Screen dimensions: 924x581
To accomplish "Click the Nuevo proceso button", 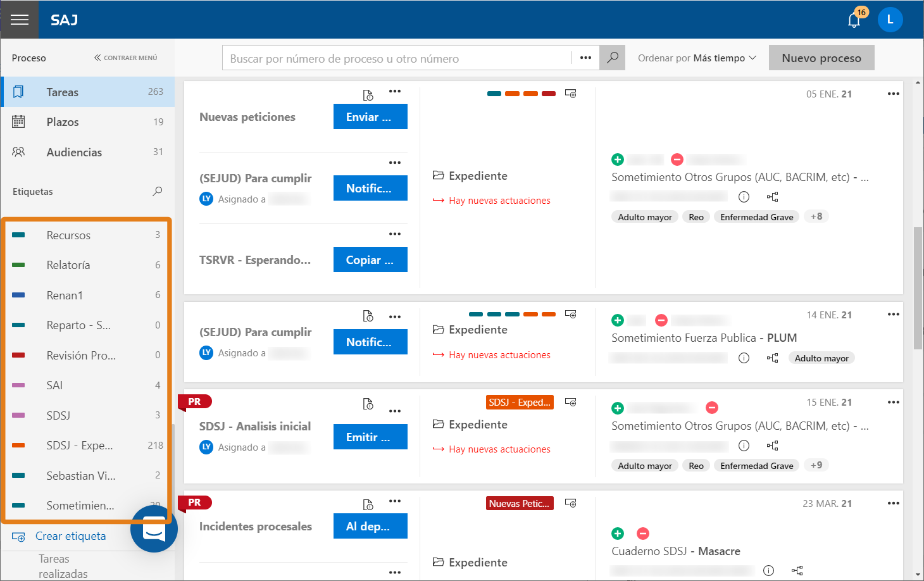I will 821,58.
